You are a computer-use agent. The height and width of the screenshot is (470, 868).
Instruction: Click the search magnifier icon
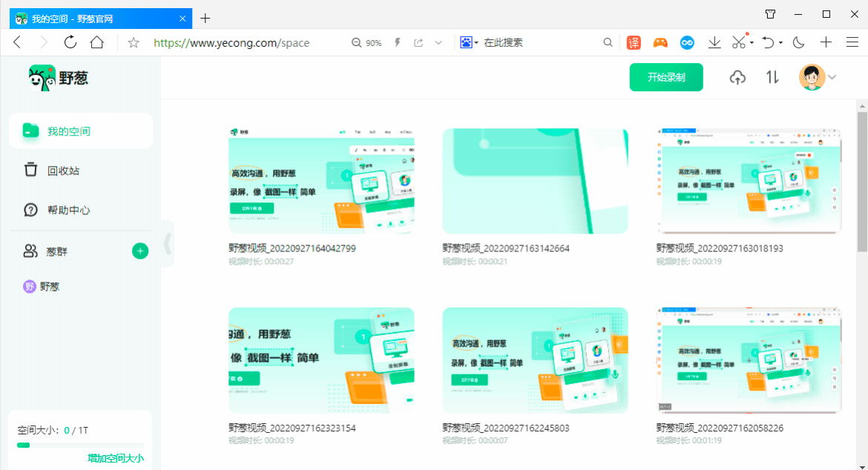(608, 42)
